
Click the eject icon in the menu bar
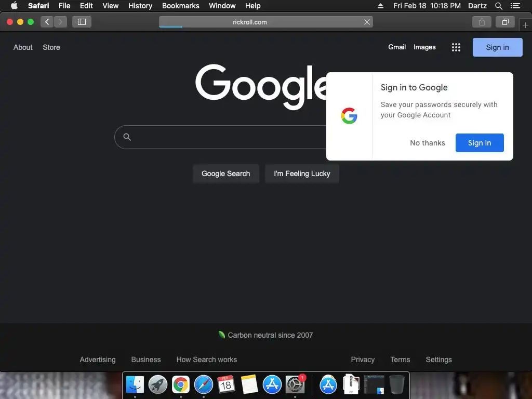(x=380, y=6)
